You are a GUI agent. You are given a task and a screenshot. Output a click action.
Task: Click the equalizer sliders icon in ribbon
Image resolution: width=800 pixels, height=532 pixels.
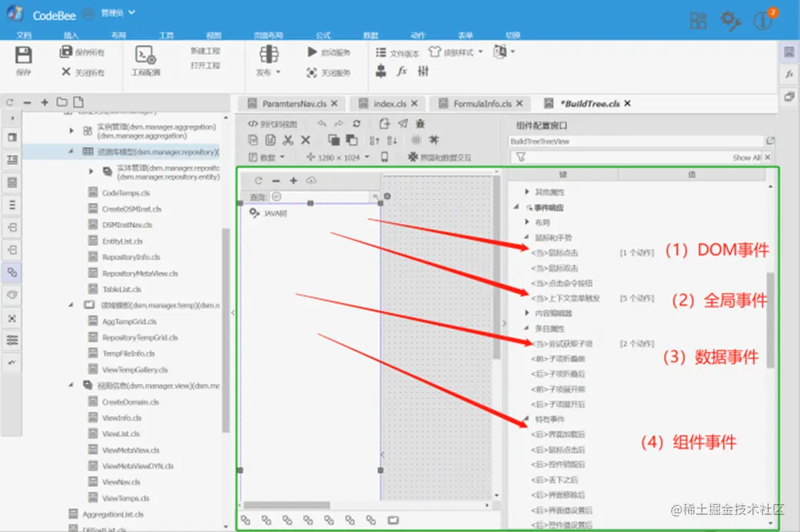coord(423,71)
